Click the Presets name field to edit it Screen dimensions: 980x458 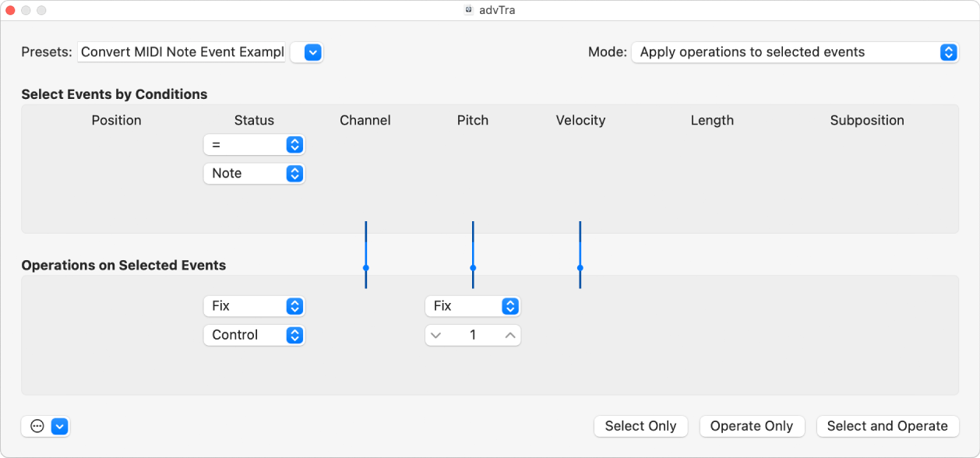point(181,51)
